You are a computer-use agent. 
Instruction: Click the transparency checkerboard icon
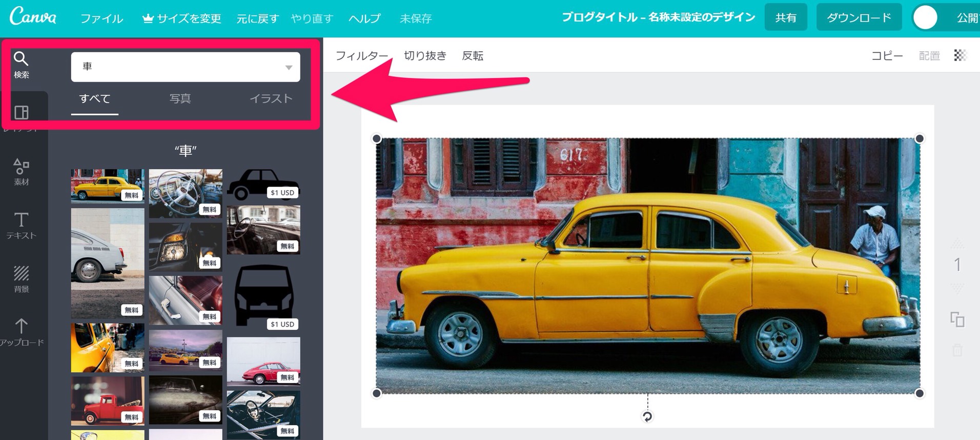click(960, 55)
